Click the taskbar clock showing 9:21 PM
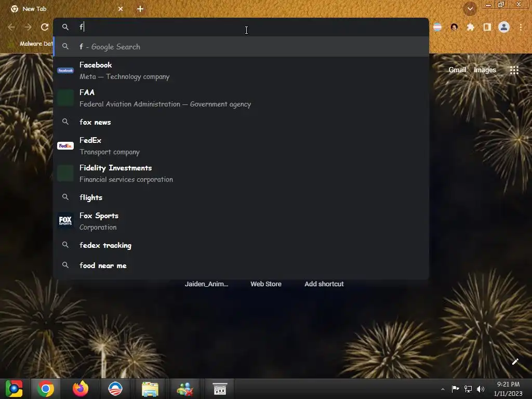Screen dimensions: 532x399 (x=508, y=389)
